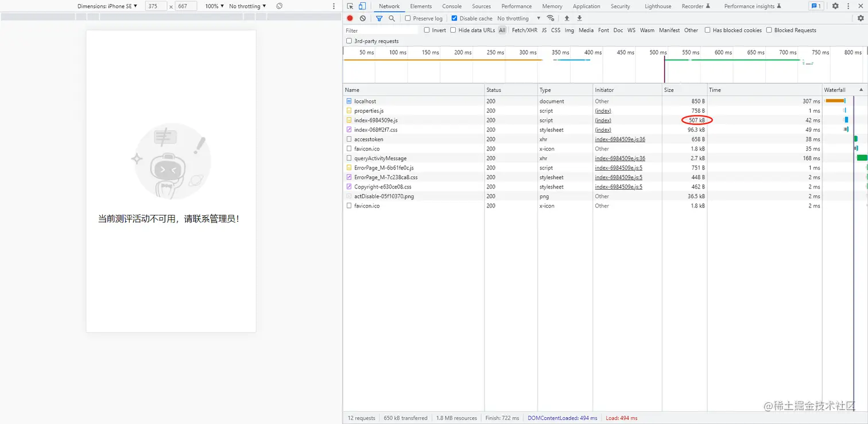Open Network panel No throttling dropdown
The image size is (868, 424).
519,18
